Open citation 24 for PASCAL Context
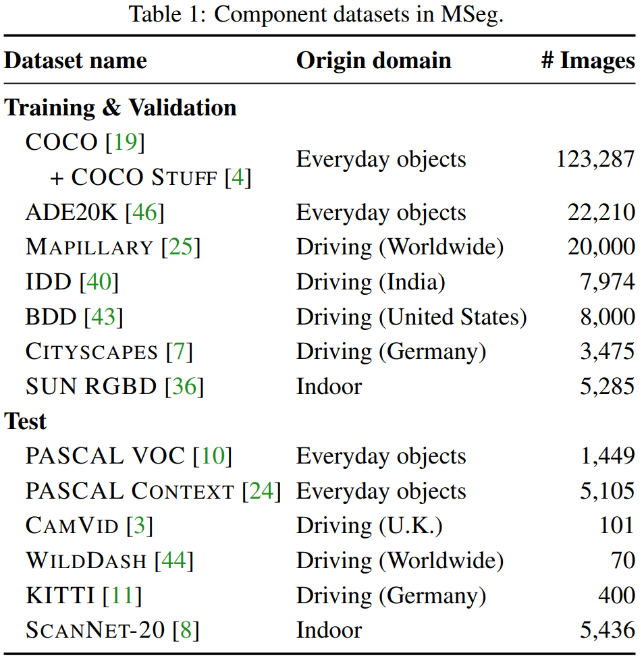Viewport: 644px width, 666px height. 262,491
